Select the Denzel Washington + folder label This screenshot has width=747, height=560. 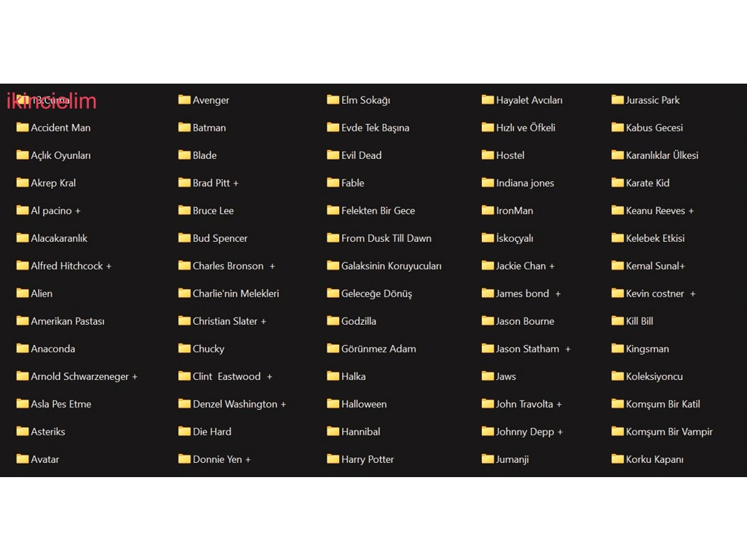(x=239, y=404)
